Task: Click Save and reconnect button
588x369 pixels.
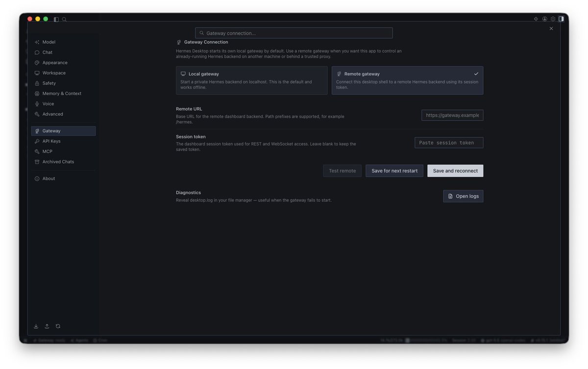Action: tap(455, 171)
